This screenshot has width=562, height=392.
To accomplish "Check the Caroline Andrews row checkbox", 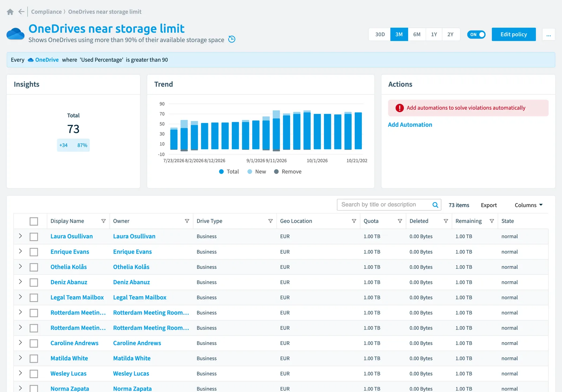I will coord(34,344).
